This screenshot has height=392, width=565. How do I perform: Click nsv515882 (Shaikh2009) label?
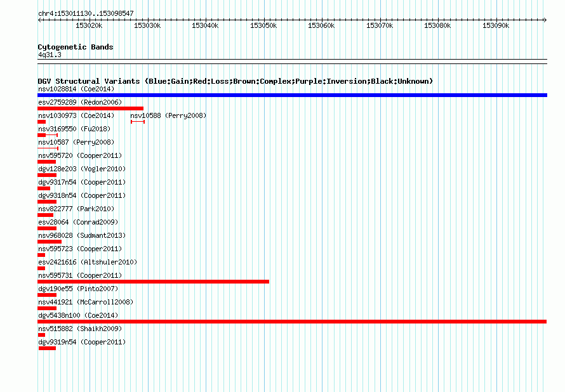pyautogui.click(x=80, y=329)
